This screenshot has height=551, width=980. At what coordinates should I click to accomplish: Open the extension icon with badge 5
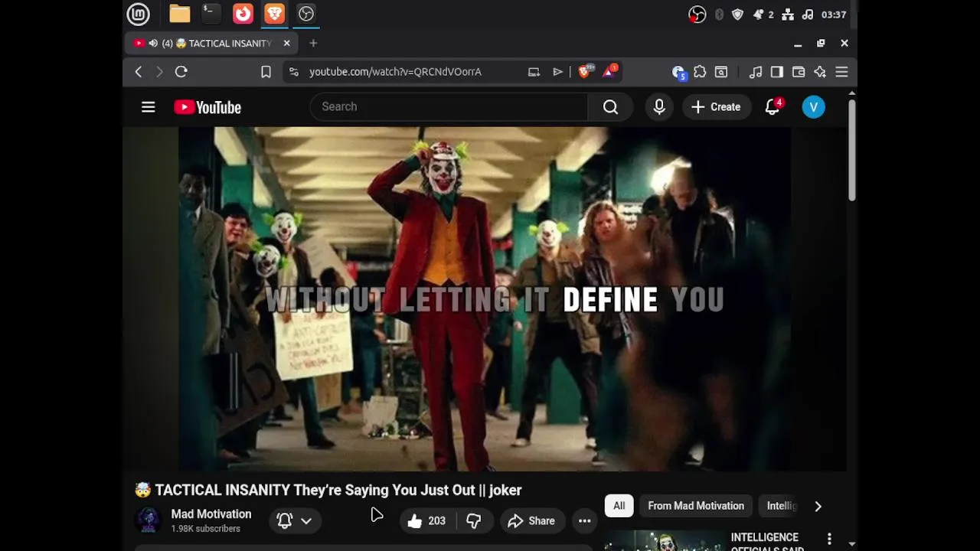(x=678, y=72)
